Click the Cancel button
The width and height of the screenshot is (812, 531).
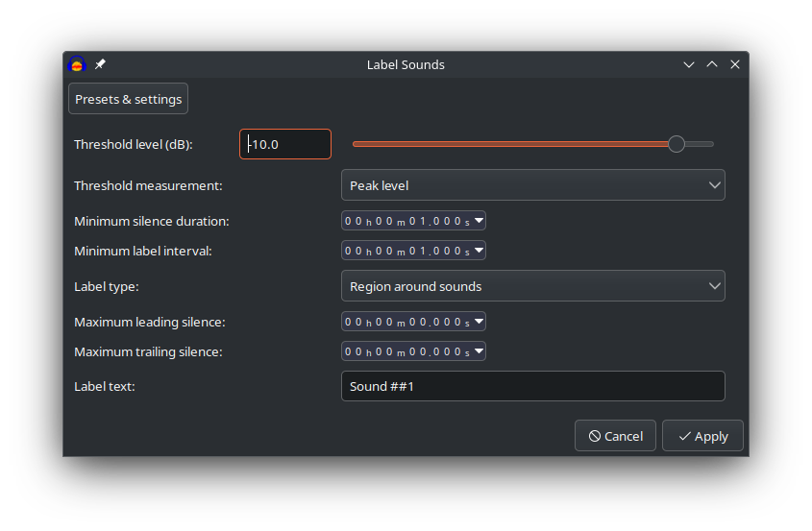[x=615, y=436]
